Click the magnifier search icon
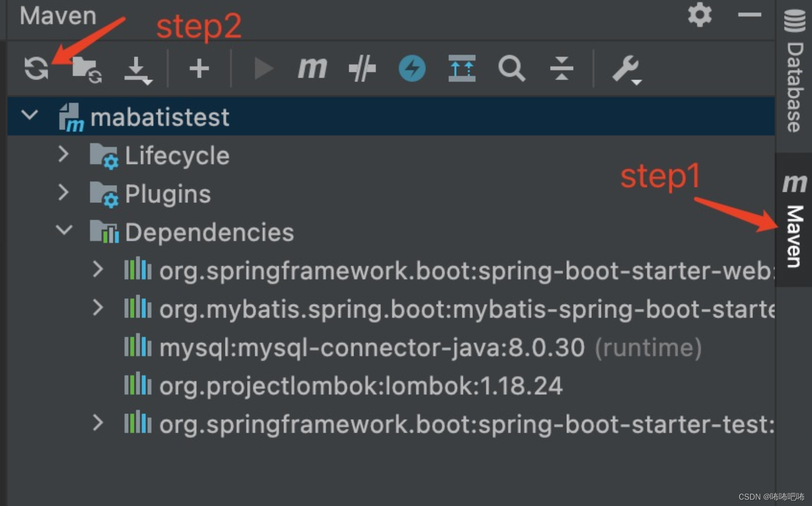The height and width of the screenshot is (506, 812). coord(511,68)
